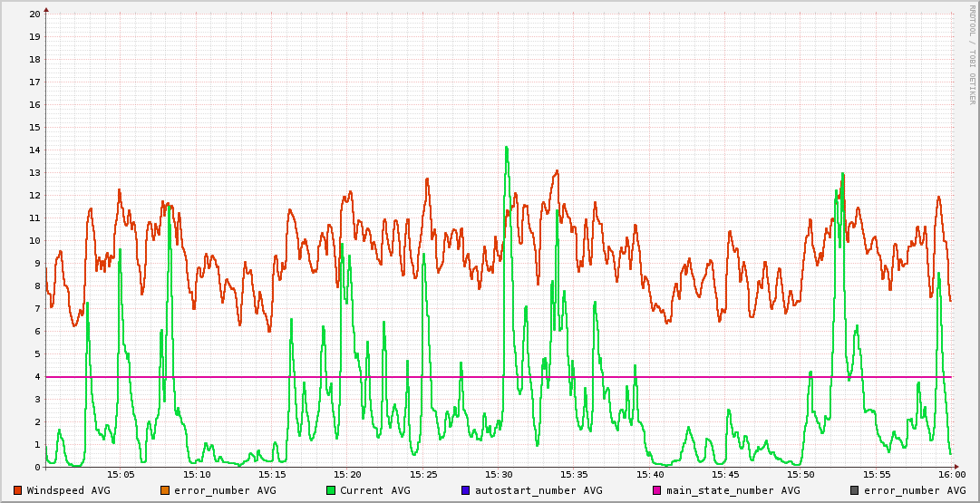Select the Windspeed AVG legend label
The height and width of the screenshot is (503, 980).
69,490
